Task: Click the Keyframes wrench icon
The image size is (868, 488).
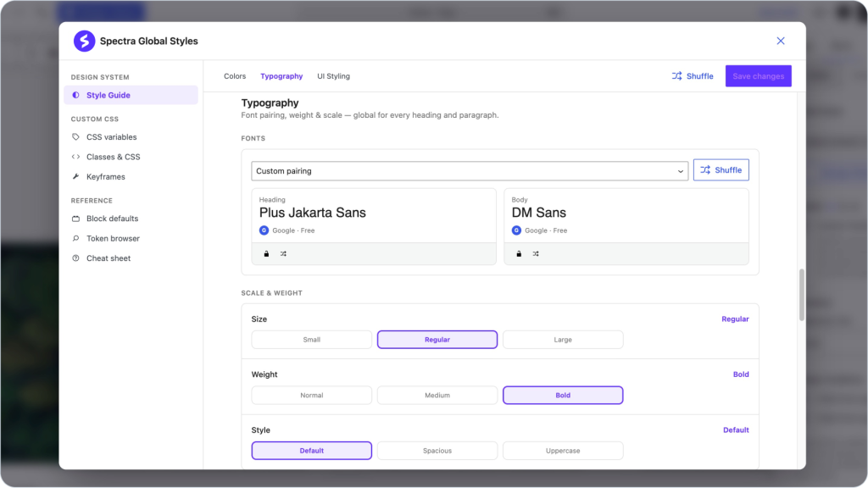Action: pos(75,176)
